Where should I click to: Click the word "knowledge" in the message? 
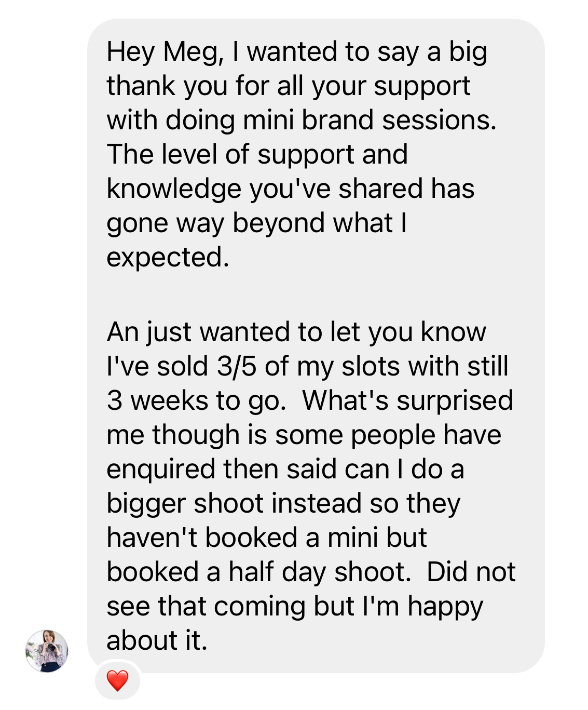[x=174, y=189]
